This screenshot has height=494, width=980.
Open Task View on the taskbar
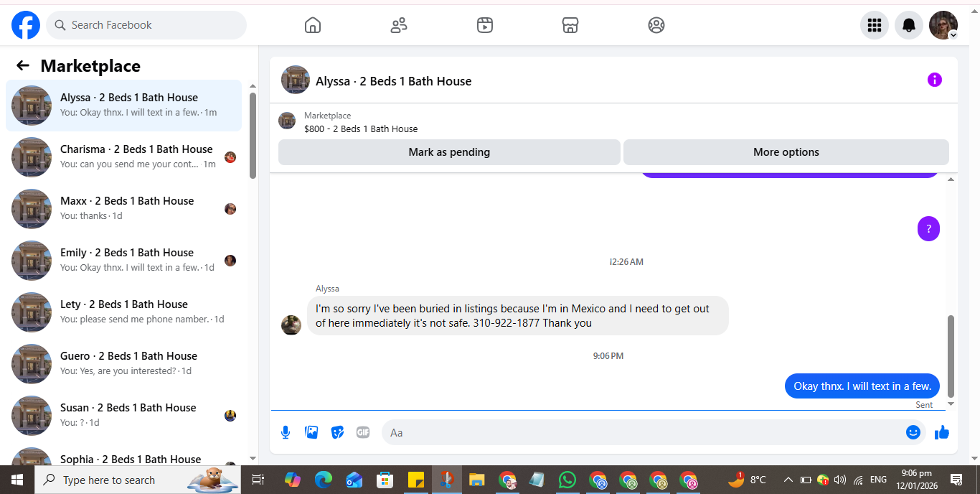[258, 480]
